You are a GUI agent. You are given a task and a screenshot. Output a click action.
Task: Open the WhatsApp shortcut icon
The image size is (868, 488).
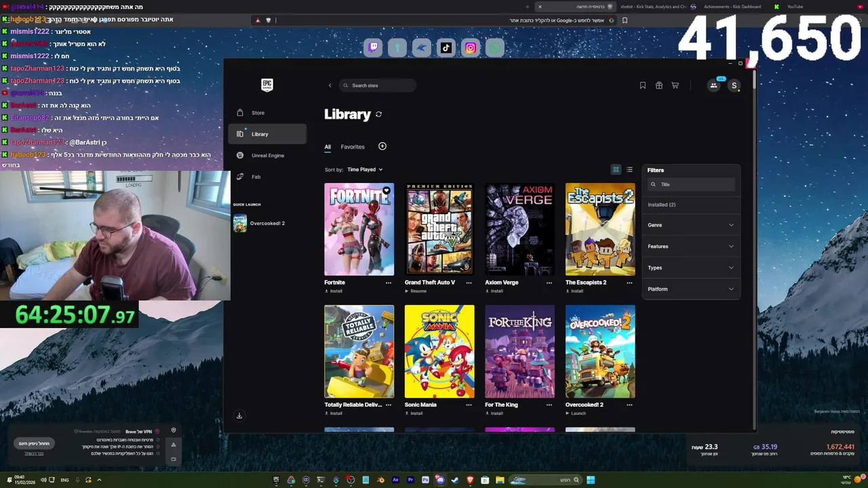point(495,47)
